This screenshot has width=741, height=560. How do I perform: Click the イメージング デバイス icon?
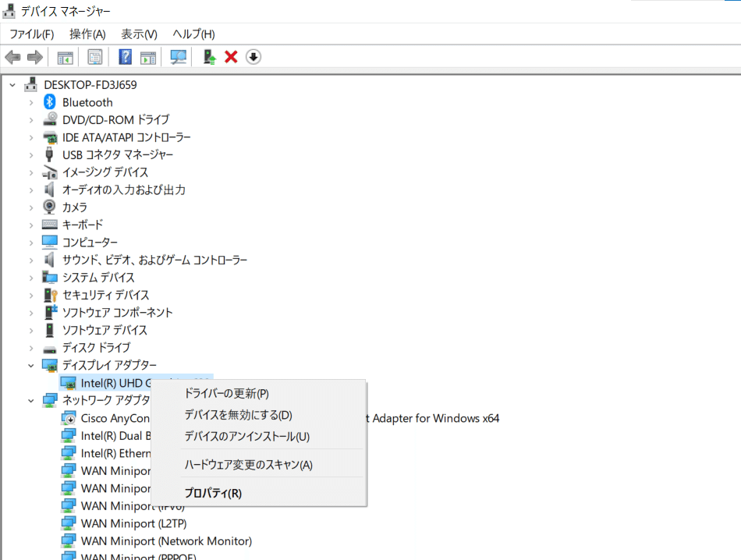(x=50, y=172)
